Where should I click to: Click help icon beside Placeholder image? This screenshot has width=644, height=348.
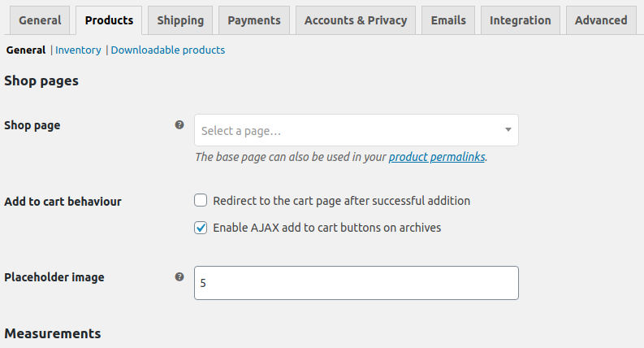click(179, 276)
